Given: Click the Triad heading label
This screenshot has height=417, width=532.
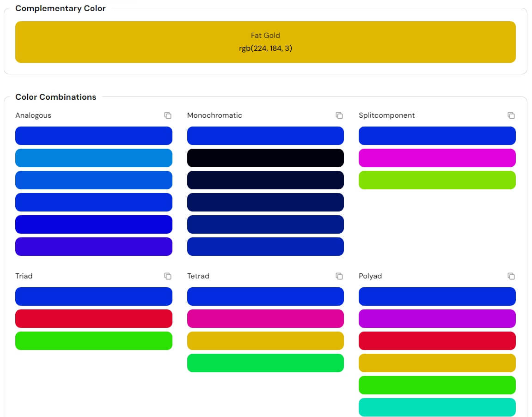Looking at the screenshot, I should [24, 276].
